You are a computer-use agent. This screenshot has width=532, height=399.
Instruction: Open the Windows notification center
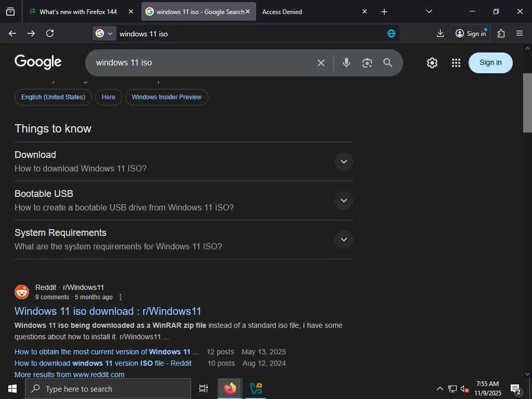pyautogui.click(x=516, y=389)
